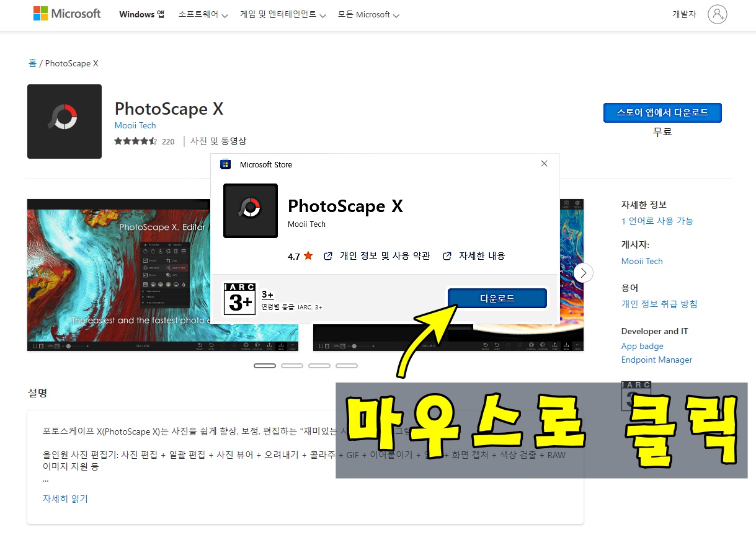Expand the 모든 Microsoft menu

(x=368, y=14)
